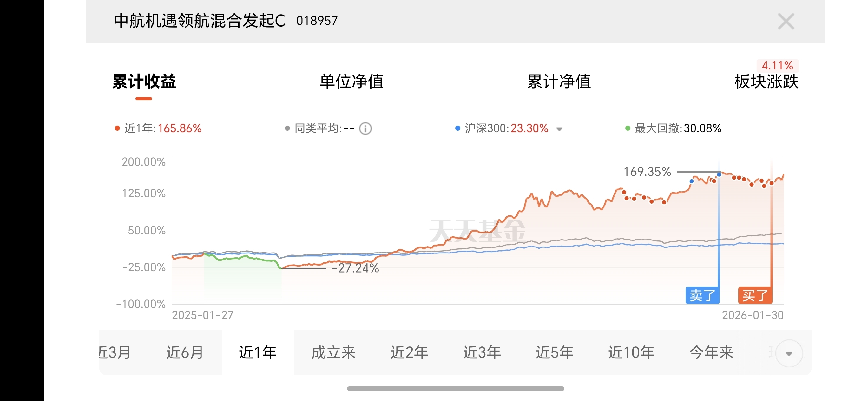The height and width of the screenshot is (401, 868).
Task: Select the 成立来 time range
Action: click(333, 352)
